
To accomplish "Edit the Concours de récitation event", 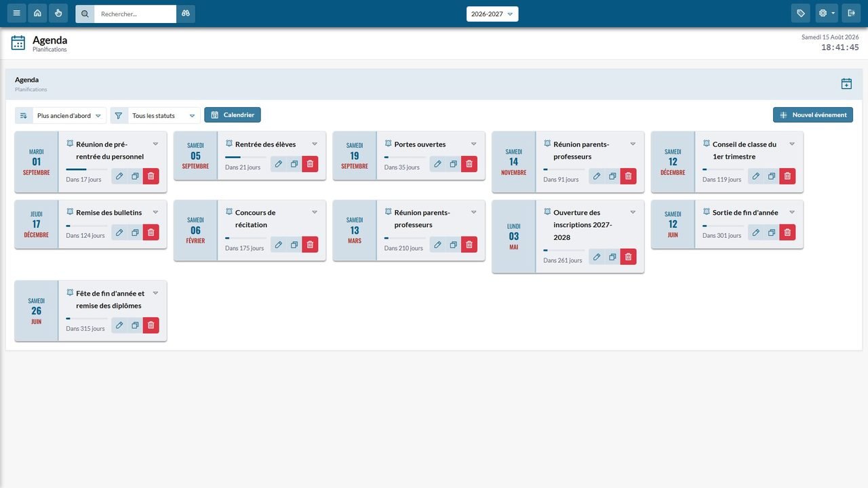I will 279,245.
